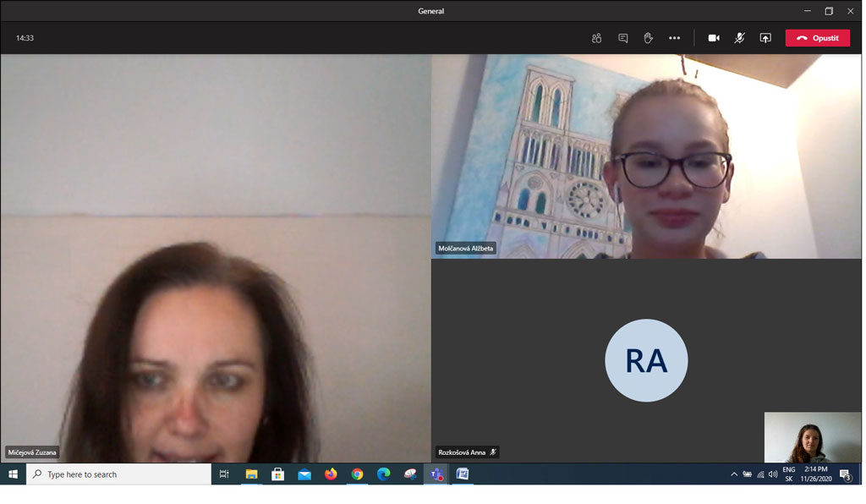
Task: Open the volume control tray icon
Action: [x=773, y=474]
